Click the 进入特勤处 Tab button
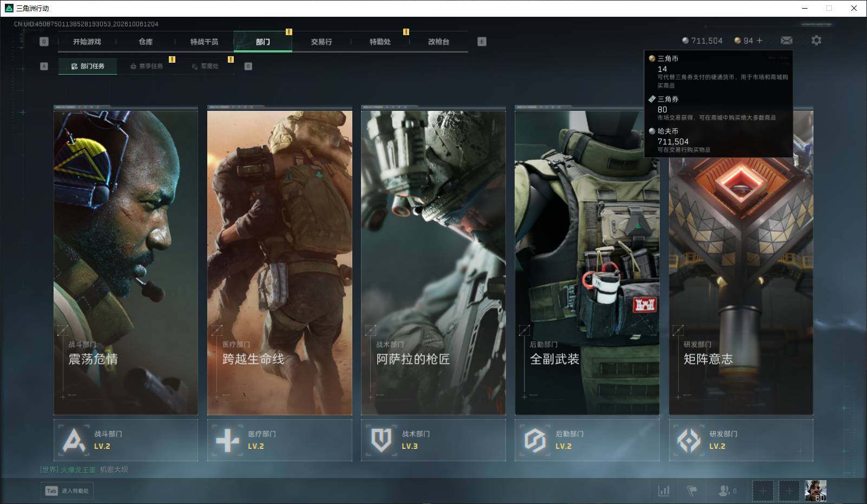The image size is (867, 504). click(67, 490)
